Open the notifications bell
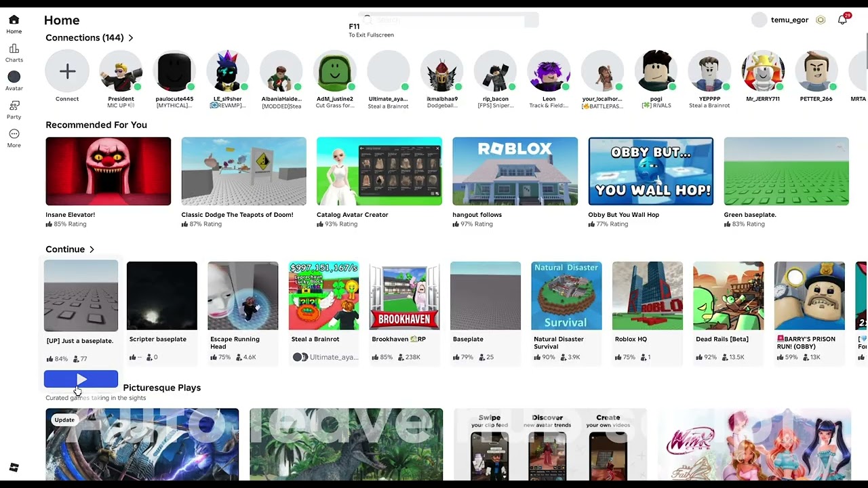 point(842,20)
